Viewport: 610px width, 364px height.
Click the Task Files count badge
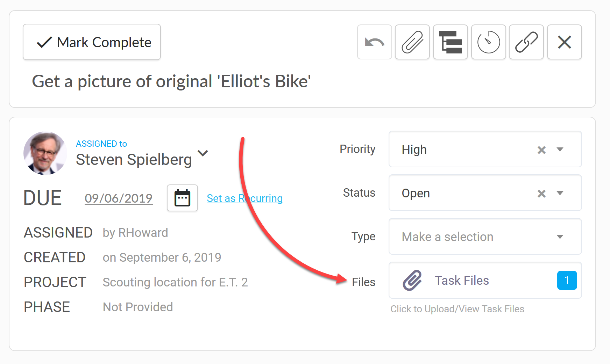[567, 280]
